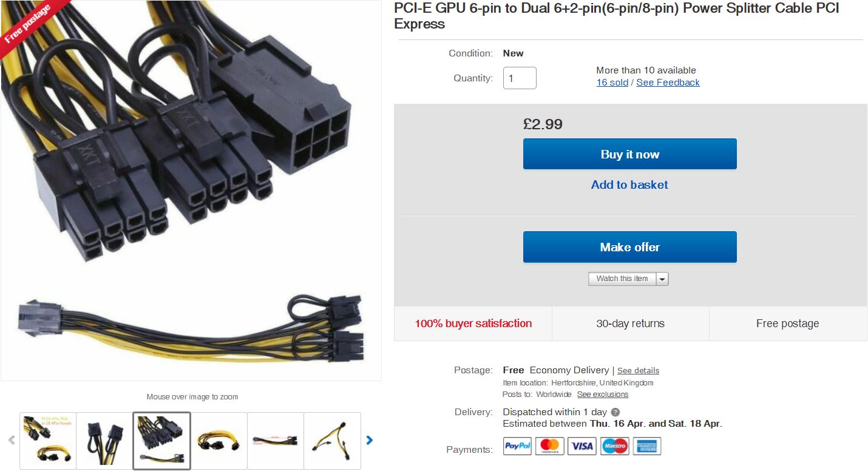Click the Make offer button
The width and height of the screenshot is (868, 471).
click(x=630, y=247)
